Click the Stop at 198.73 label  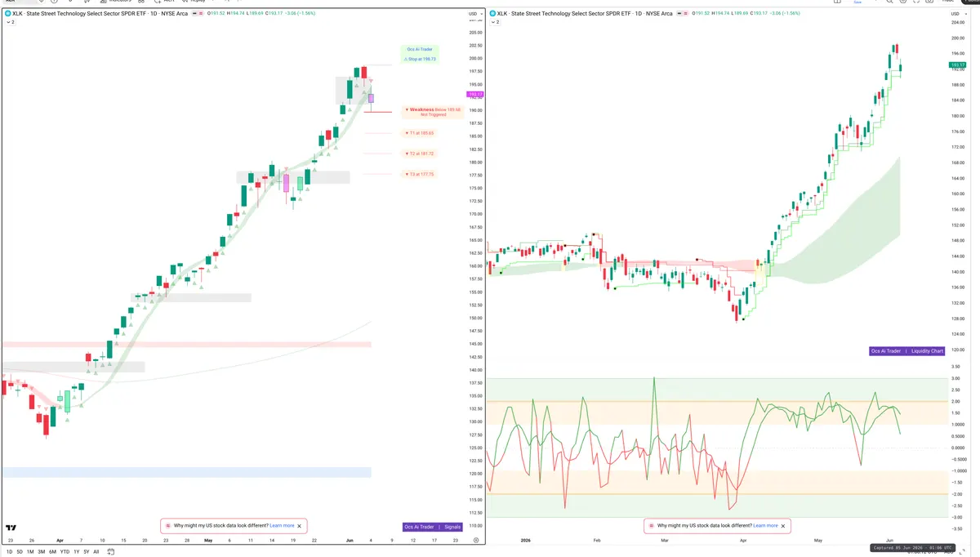(x=421, y=59)
